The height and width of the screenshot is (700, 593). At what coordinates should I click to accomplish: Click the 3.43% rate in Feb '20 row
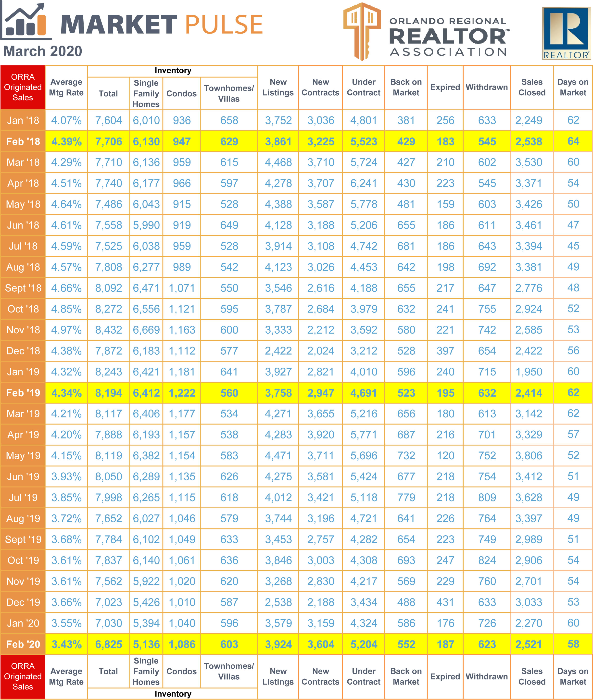tap(66, 644)
